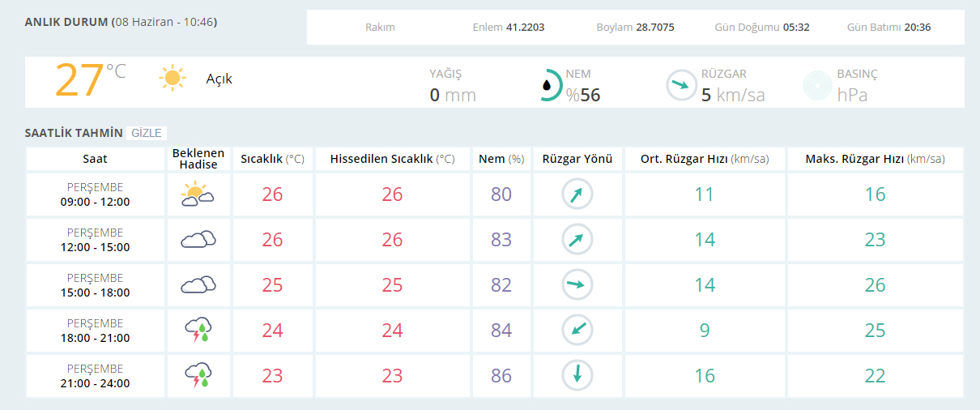Hide hourly forecast using GİZLE
Screen dimensions: 980x410
147,133
